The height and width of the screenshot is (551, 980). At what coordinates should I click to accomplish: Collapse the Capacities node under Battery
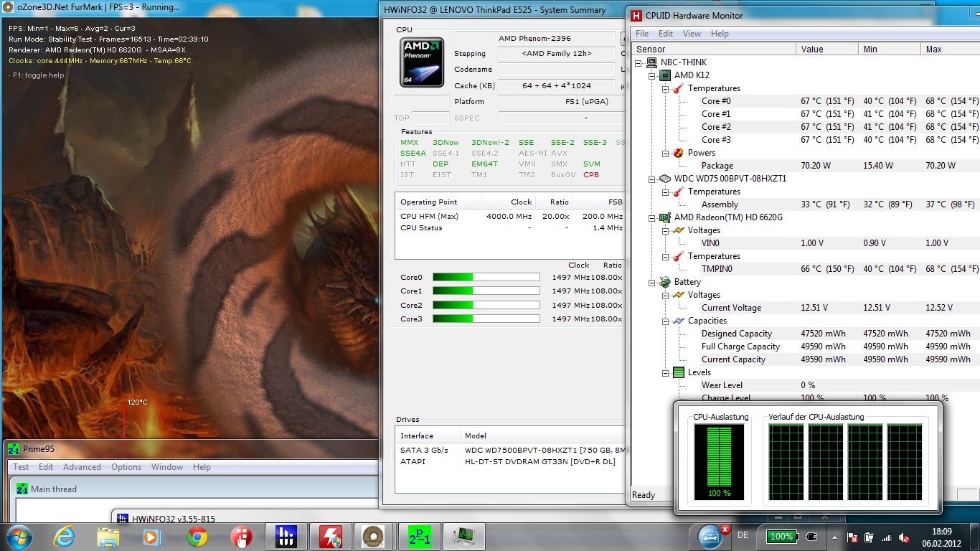point(665,321)
